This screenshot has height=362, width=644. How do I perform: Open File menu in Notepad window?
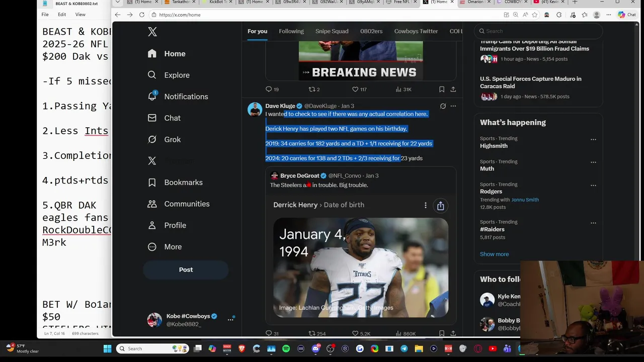(x=45, y=15)
